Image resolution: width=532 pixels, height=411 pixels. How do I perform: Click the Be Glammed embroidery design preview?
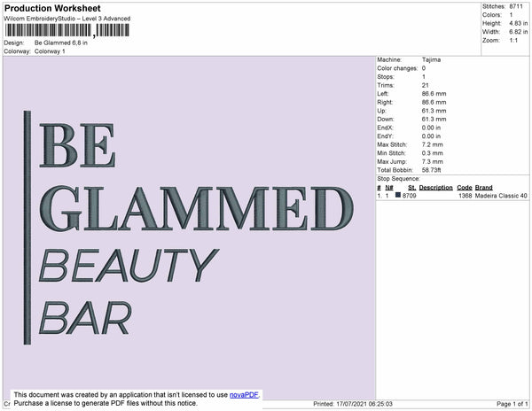pyautogui.click(x=189, y=228)
